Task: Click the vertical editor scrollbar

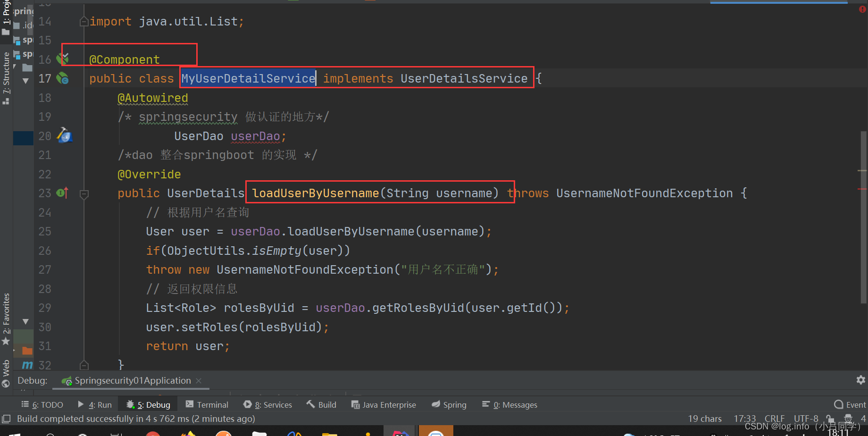Action: point(863,217)
